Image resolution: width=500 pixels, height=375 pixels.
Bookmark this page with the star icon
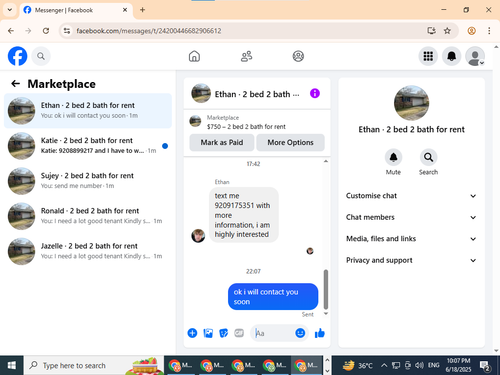(x=447, y=31)
